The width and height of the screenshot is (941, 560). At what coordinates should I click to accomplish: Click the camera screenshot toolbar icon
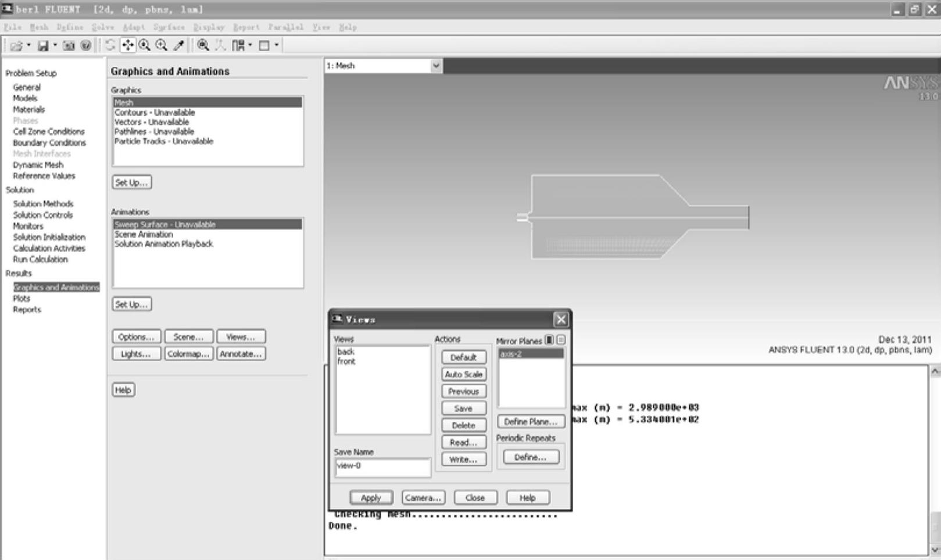tap(69, 45)
